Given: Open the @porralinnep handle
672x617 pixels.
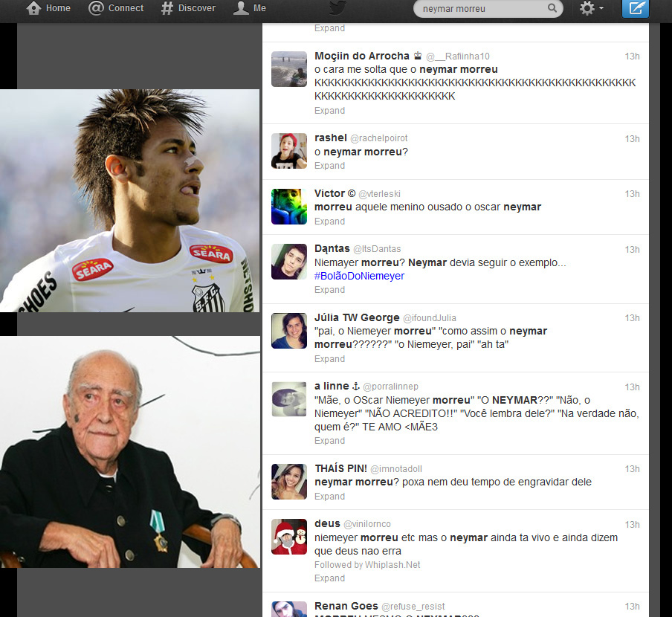Looking at the screenshot, I should coord(390,387).
